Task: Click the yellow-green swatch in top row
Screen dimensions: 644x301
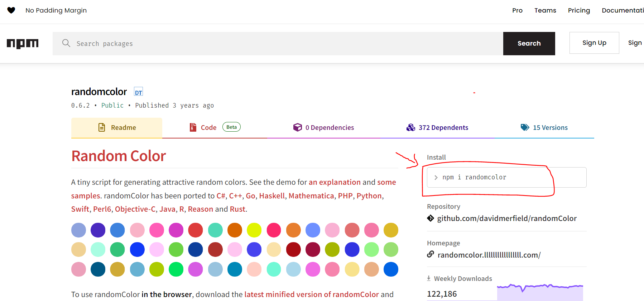Action: tap(254, 230)
